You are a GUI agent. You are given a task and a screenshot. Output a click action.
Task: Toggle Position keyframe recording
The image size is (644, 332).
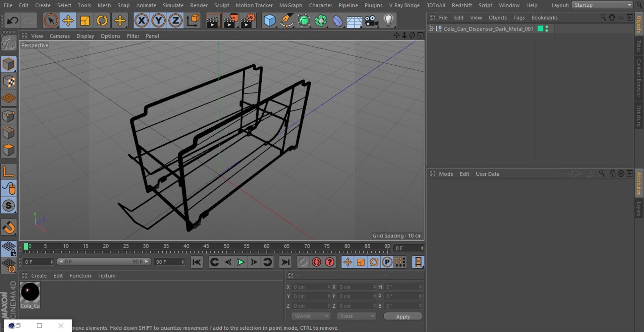[347, 262]
